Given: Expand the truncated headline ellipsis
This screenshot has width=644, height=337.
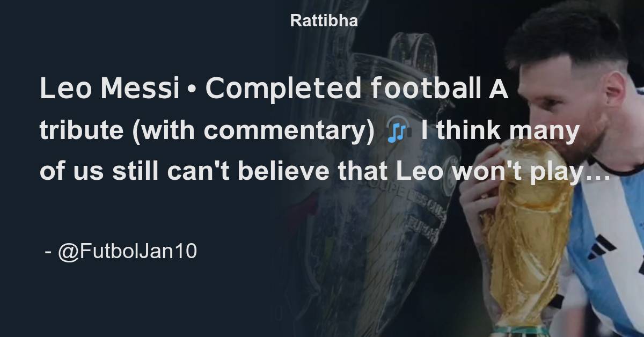Looking at the screenshot, I should point(602,174).
